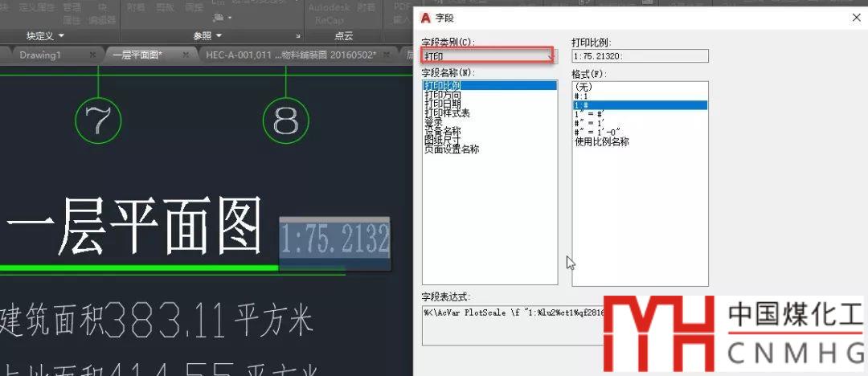Screen dimensions: 868x376
Task: Choose 页面设置名称 from list
Action: 451,149
